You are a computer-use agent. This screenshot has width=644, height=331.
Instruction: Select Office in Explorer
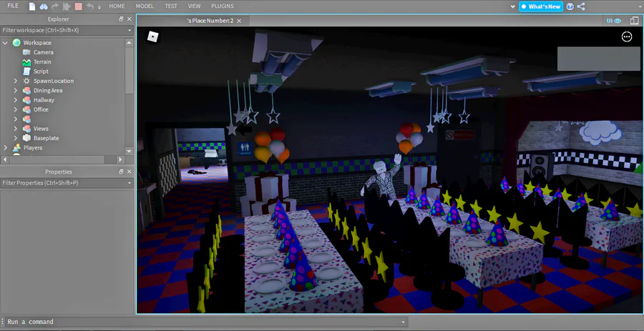click(41, 109)
